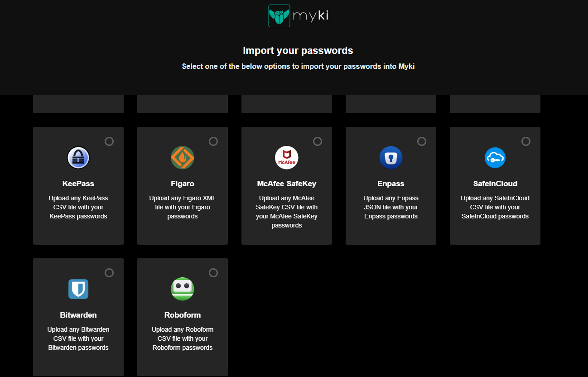Image resolution: width=588 pixels, height=377 pixels.
Task: Select the Figaro radio button
Action: pyautogui.click(x=213, y=141)
